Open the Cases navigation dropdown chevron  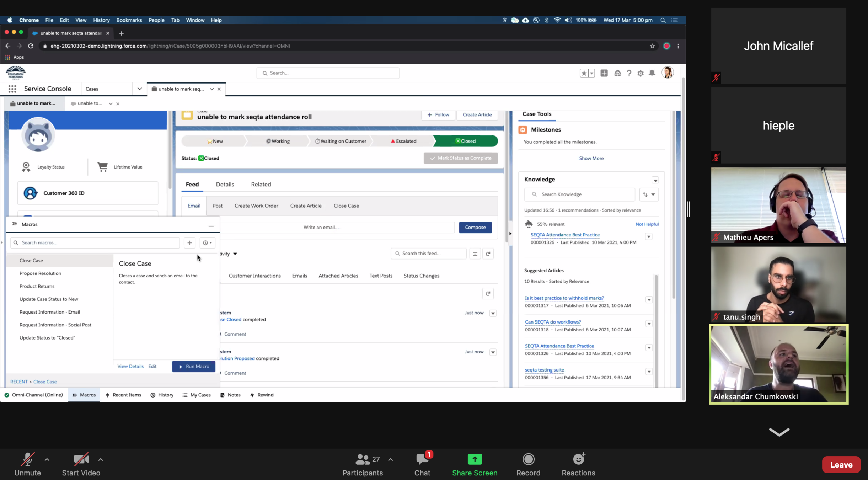point(139,89)
